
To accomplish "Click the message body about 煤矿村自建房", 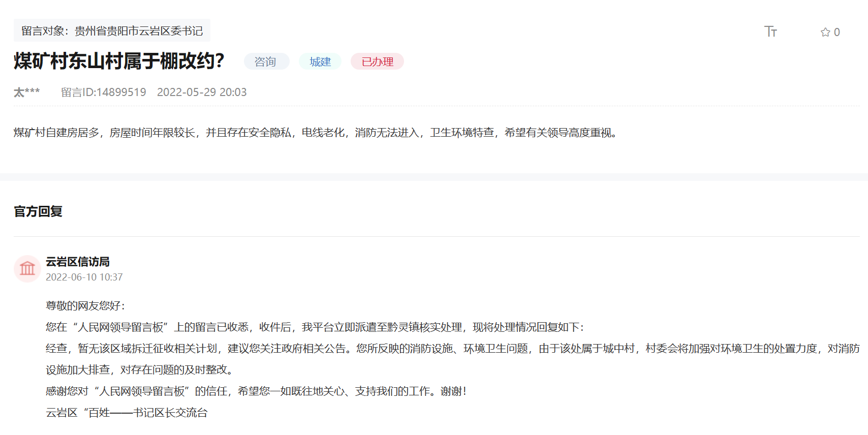I will (x=315, y=133).
